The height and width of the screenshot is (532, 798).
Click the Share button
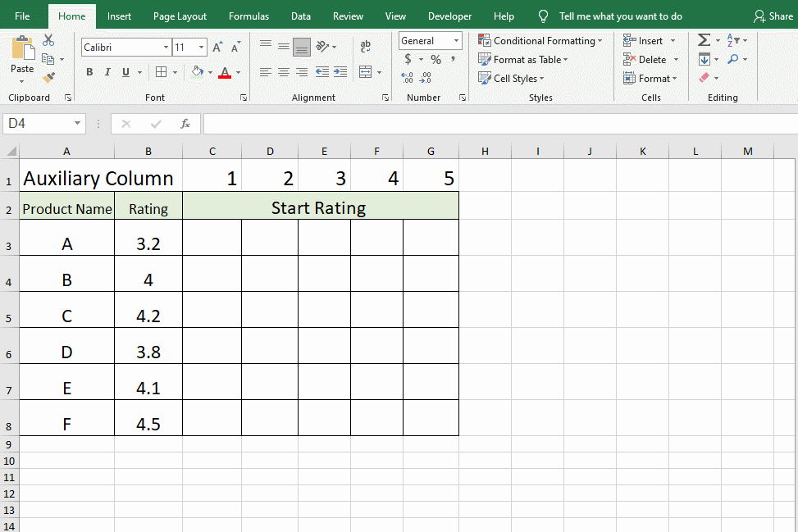click(773, 16)
